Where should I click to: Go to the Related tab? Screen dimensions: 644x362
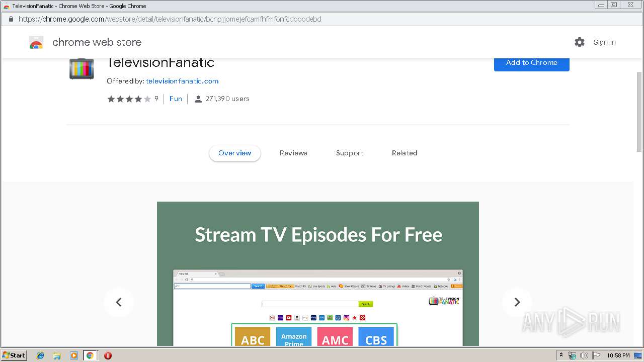[x=405, y=153]
